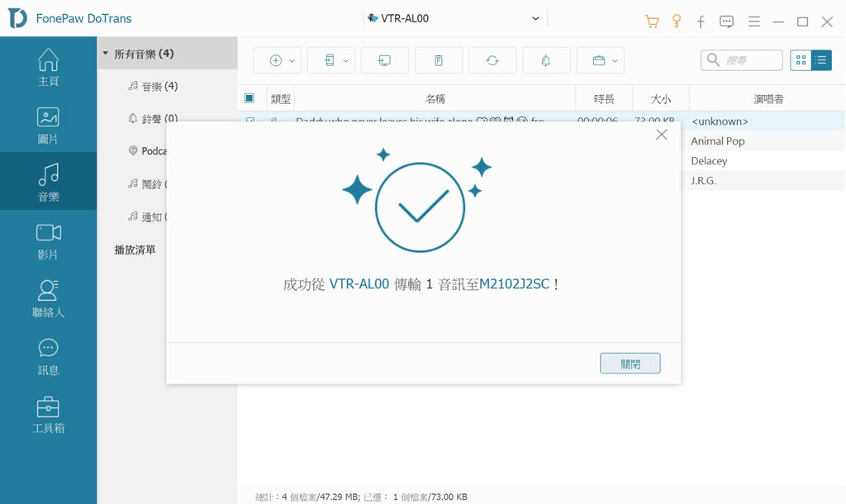Select 鈴聲 (0) category in tree

point(153,118)
